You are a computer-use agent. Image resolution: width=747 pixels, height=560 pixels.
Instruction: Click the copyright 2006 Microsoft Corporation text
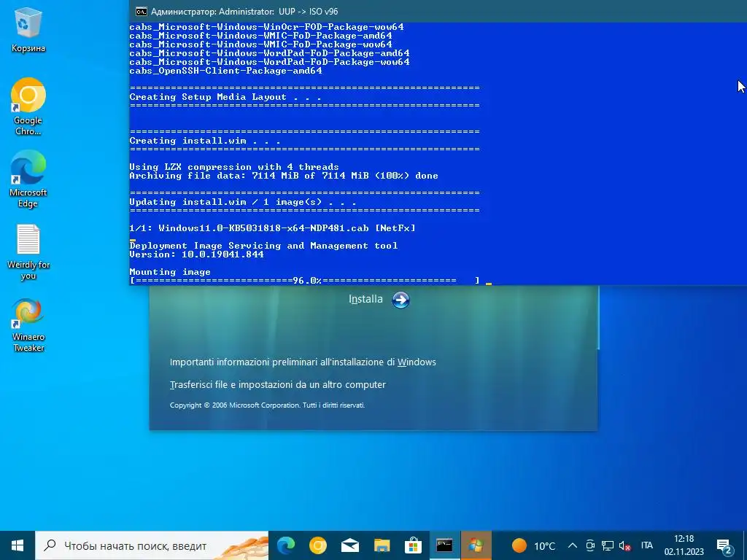tap(267, 405)
